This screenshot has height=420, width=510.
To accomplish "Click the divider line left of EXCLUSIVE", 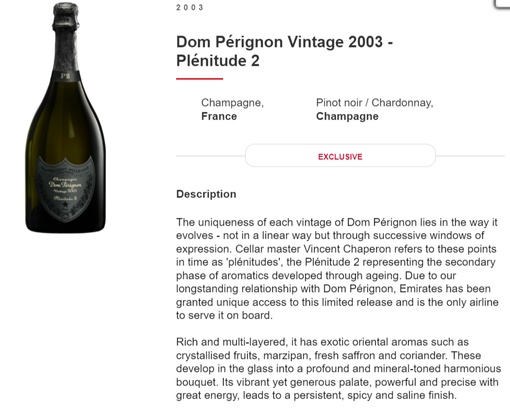I will point(210,156).
